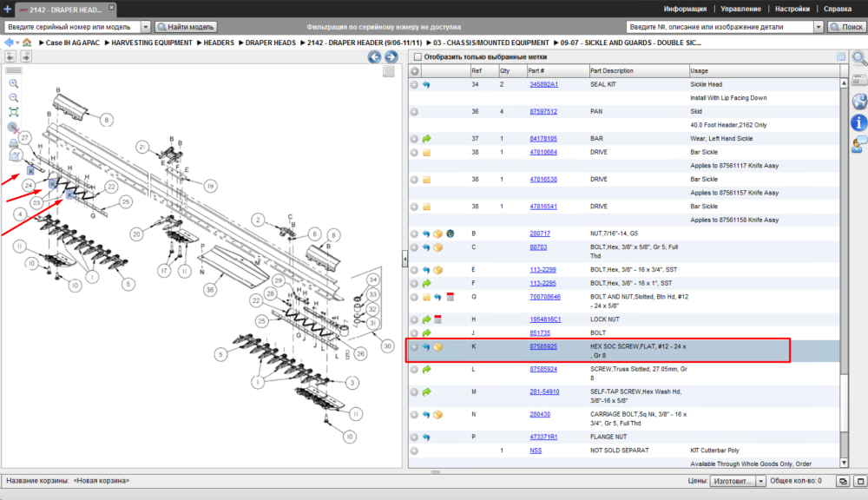
Task: Select the add circle for PAN row
Action: click(x=414, y=112)
